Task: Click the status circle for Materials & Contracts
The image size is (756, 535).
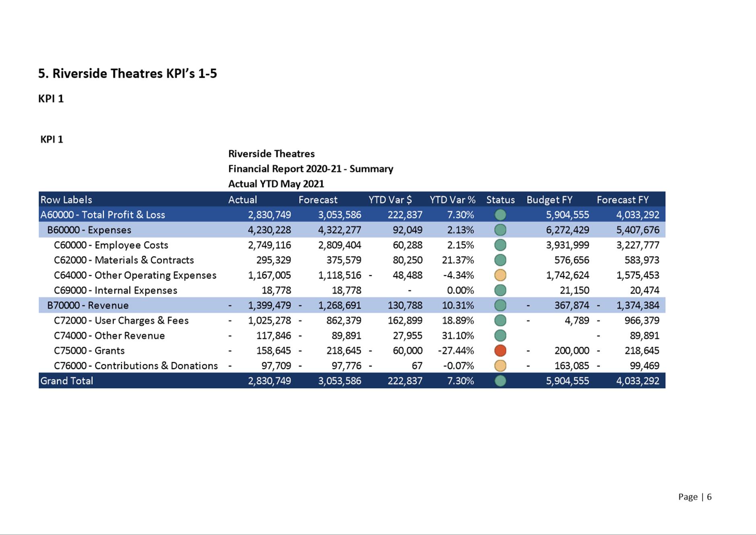Action: (x=500, y=260)
